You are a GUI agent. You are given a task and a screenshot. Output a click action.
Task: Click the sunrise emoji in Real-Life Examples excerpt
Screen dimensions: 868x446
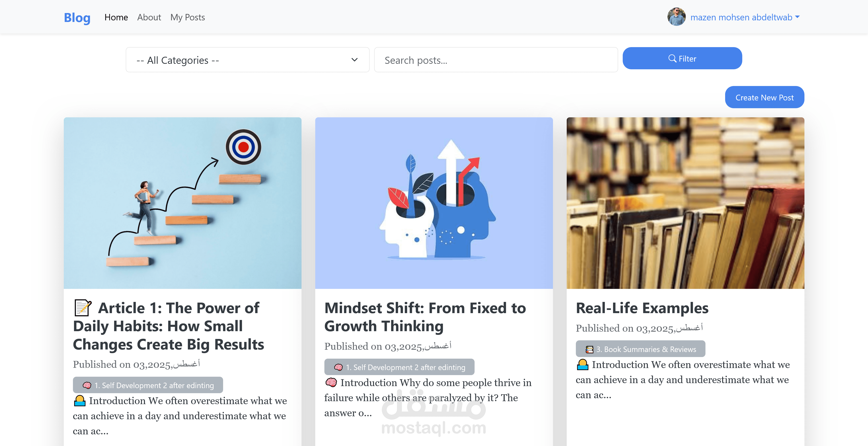point(582,364)
